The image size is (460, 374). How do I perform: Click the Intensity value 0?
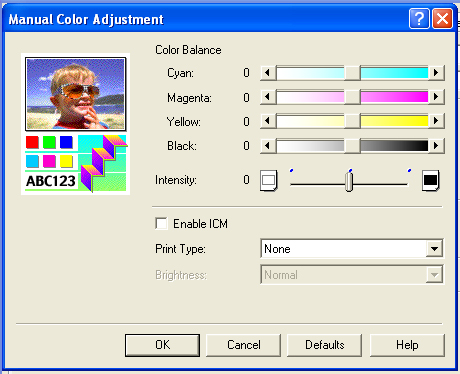coord(246,180)
